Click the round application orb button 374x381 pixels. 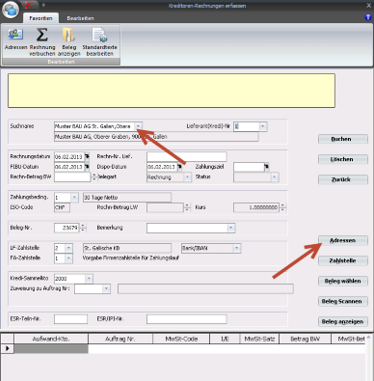(10, 10)
